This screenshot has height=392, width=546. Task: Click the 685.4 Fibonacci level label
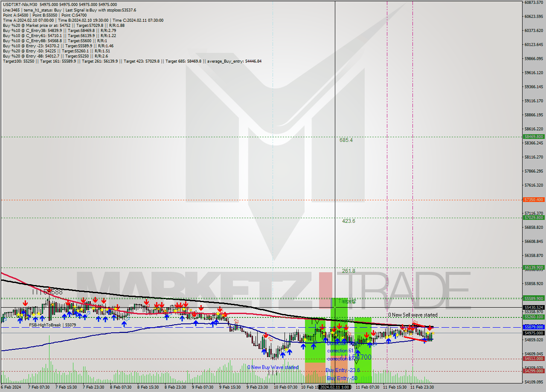[346, 140]
